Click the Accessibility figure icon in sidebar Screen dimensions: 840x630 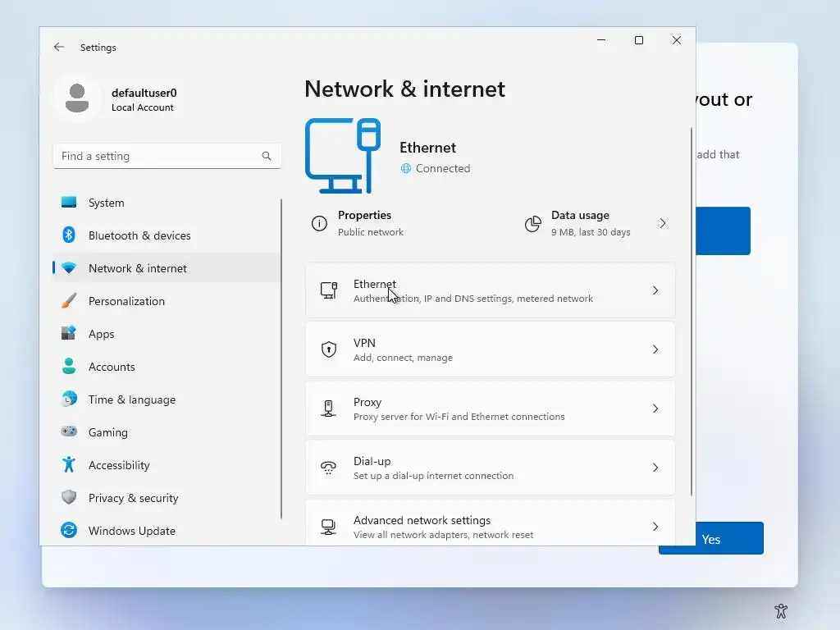[69, 464]
